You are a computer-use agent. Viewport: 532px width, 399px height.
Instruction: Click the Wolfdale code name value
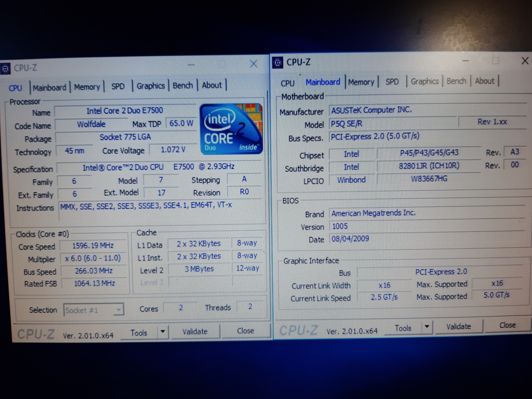(x=91, y=124)
